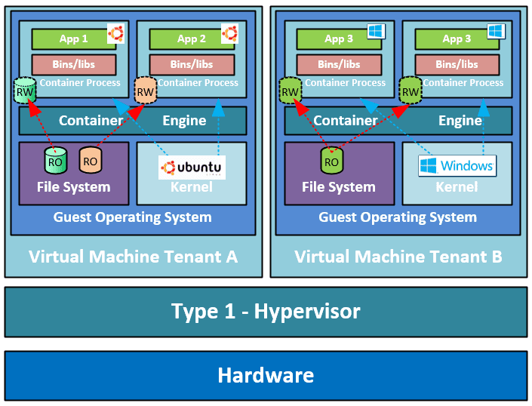532x406 pixels.
Task: Click the blue Hardware layer block
Action: click(x=266, y=375)
